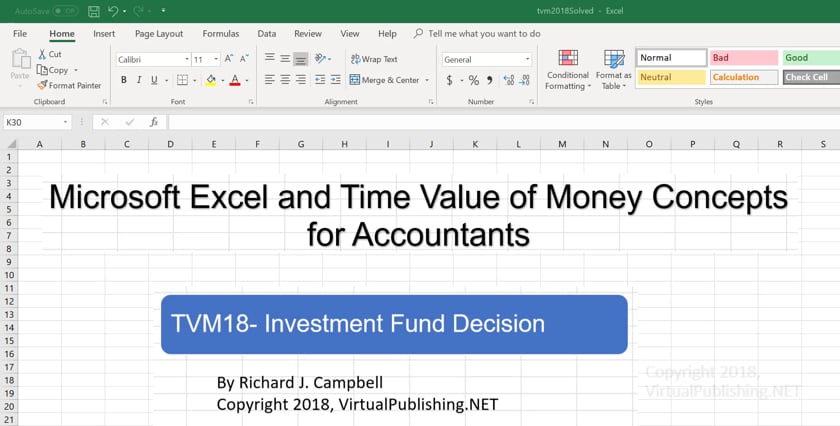Click the Undo arrow icon
The image size is (840, 426).
pyautogui.click(x=112, y=11)
